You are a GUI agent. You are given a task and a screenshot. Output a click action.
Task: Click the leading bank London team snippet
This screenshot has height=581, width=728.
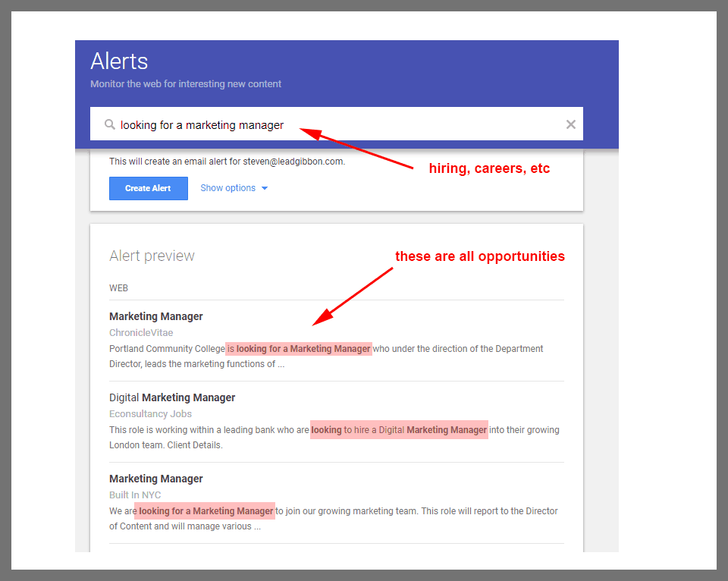pyautogui.click(x=334, y=437)
